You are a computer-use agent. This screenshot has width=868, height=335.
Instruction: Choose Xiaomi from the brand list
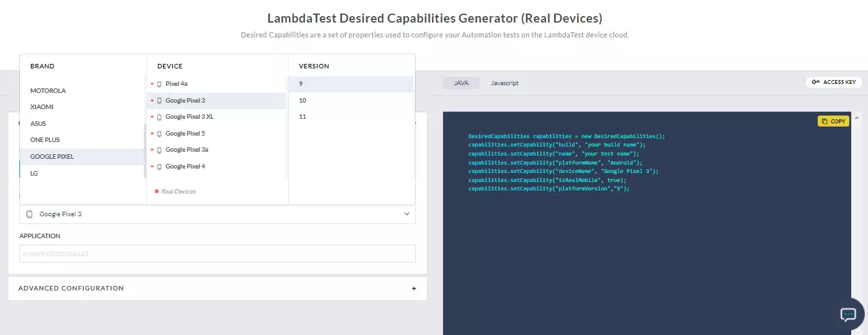pos(42,107)
